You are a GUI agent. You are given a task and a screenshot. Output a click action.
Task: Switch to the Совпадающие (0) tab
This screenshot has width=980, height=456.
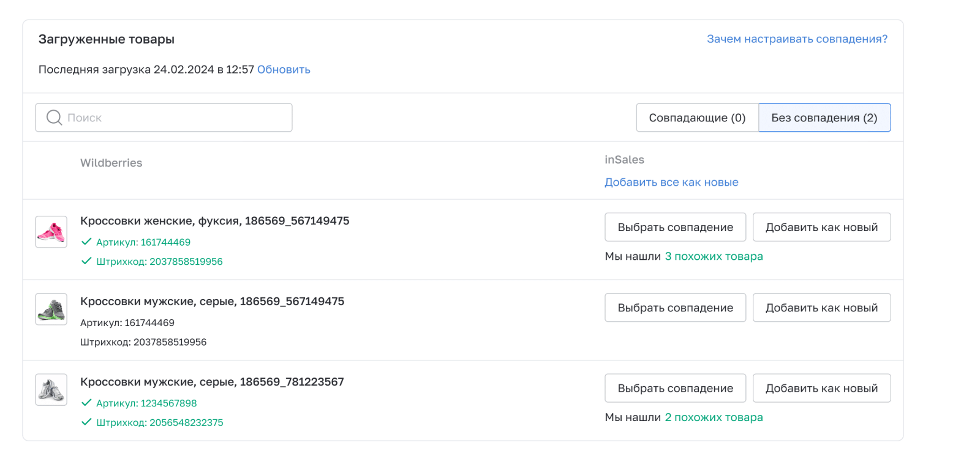[697, 118]
